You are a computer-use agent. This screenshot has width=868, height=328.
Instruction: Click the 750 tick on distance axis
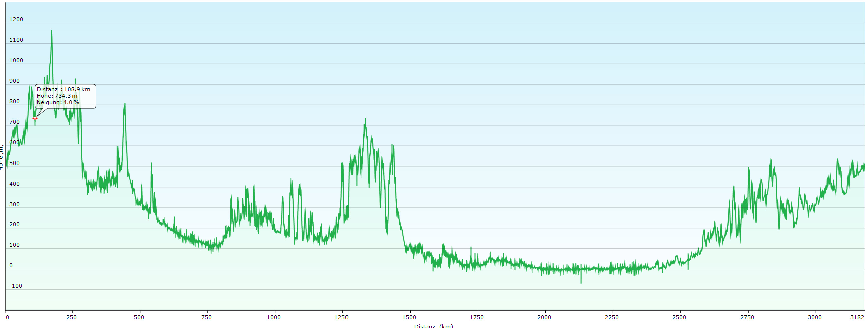pos(206,317)
